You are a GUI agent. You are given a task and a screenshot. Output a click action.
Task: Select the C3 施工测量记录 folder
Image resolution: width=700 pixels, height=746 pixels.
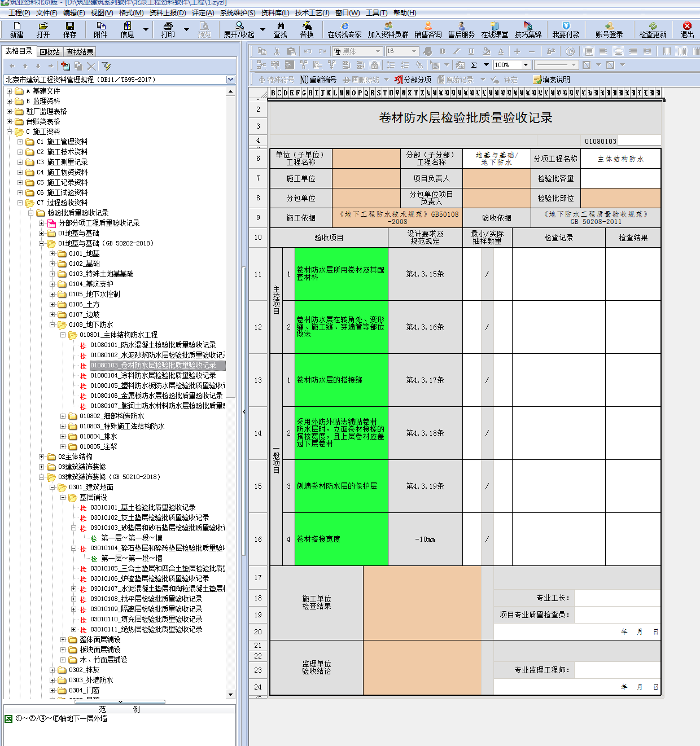pos(62,163)
